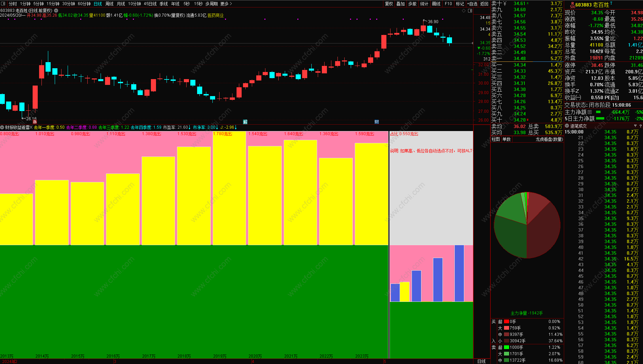Click the ¥ icon next to 卖十

click(505, 3)
